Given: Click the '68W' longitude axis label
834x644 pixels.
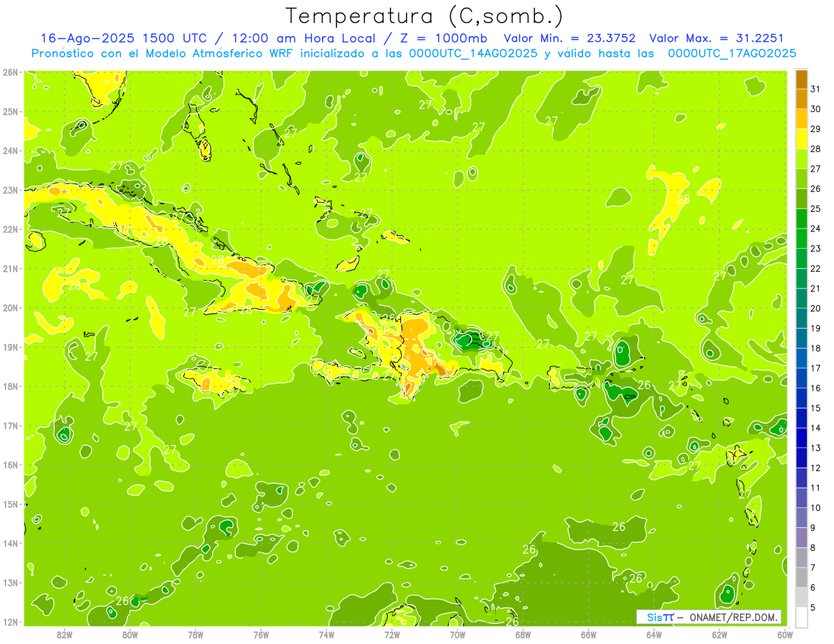Looking at the screenshot, I should point(523,634).
